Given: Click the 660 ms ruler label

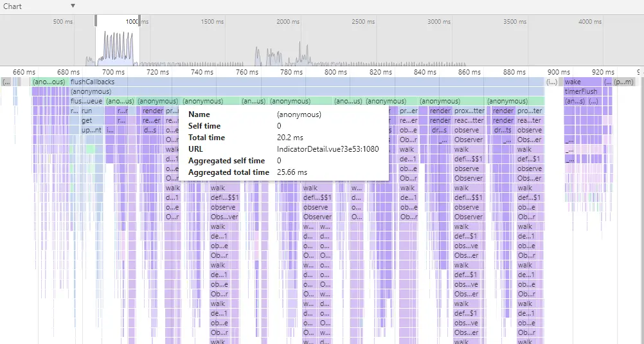Looking at the screenshot, I should [x=24, y=72].
